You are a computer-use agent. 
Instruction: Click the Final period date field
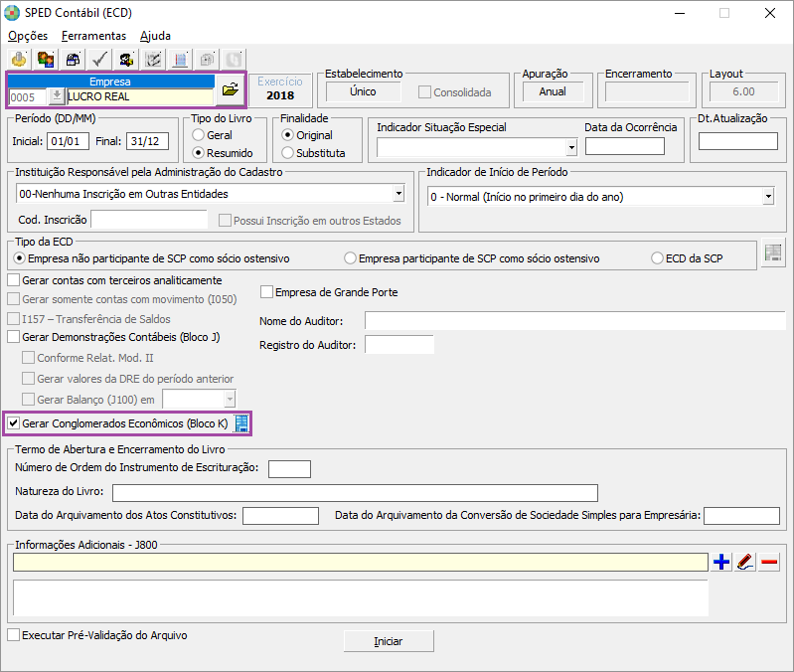(147, 141)
